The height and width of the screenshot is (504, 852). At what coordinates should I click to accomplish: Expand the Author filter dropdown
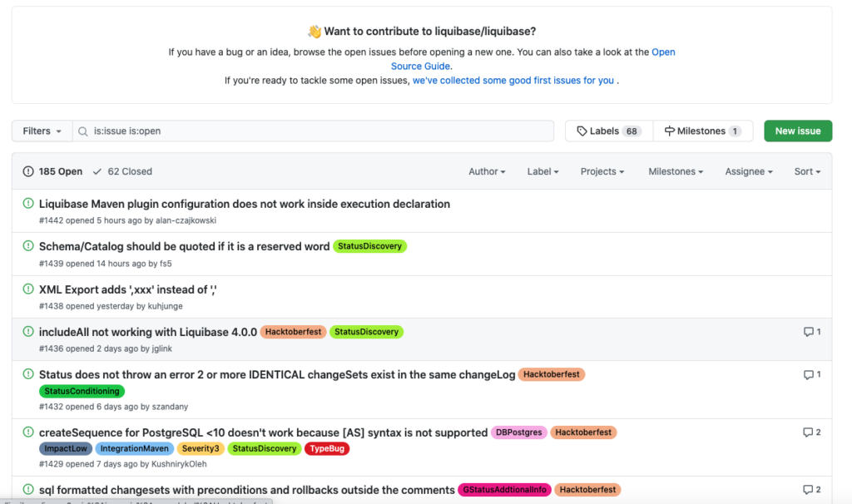[x=487, y=171]
